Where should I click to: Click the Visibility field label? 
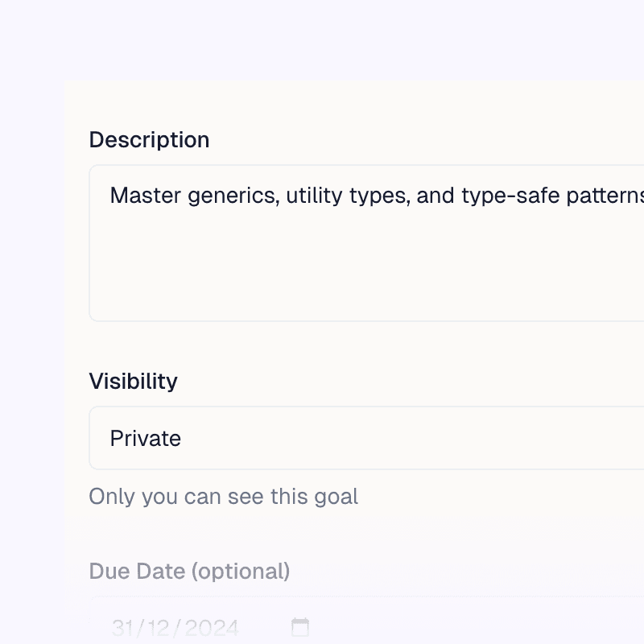coord(133,381)
